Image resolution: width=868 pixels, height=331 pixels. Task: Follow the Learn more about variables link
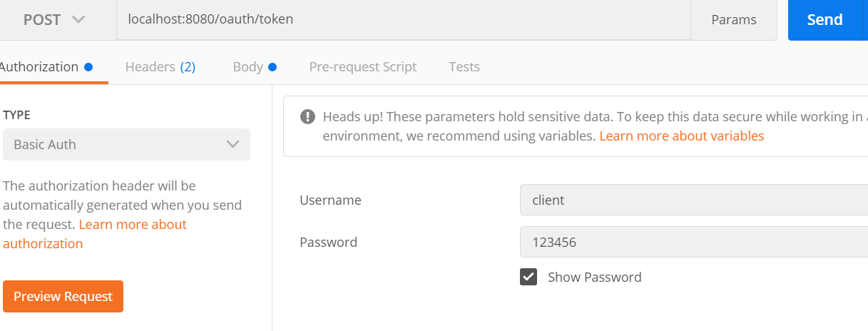[682, 136]
